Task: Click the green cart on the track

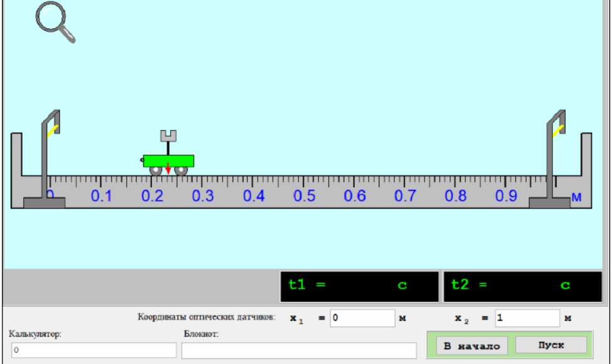Action: tap(168, 161)
